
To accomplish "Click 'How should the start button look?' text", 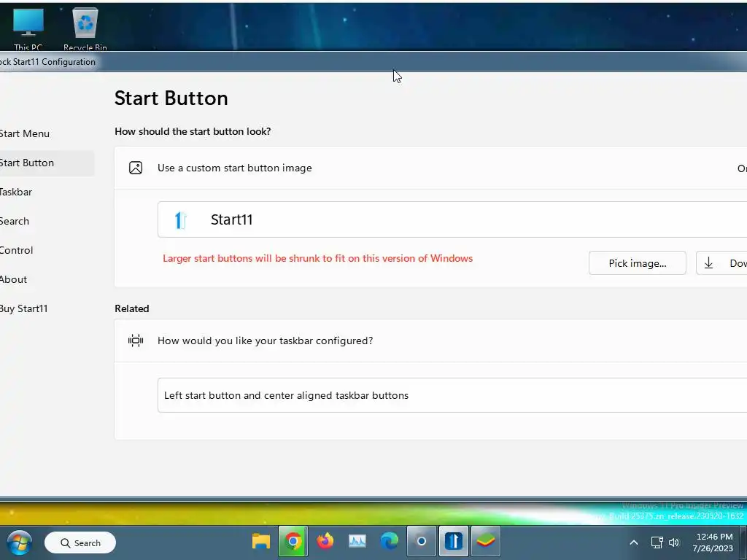I will [193, 131].
